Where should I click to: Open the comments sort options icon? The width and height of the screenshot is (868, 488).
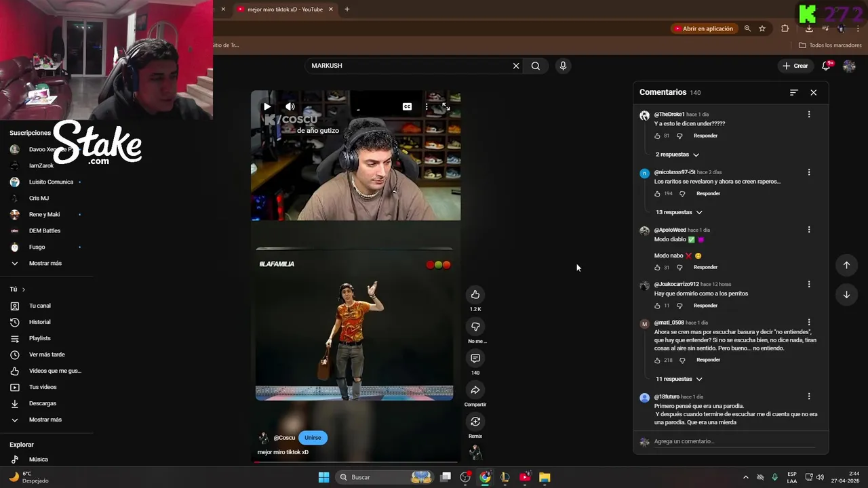[794, 92]
